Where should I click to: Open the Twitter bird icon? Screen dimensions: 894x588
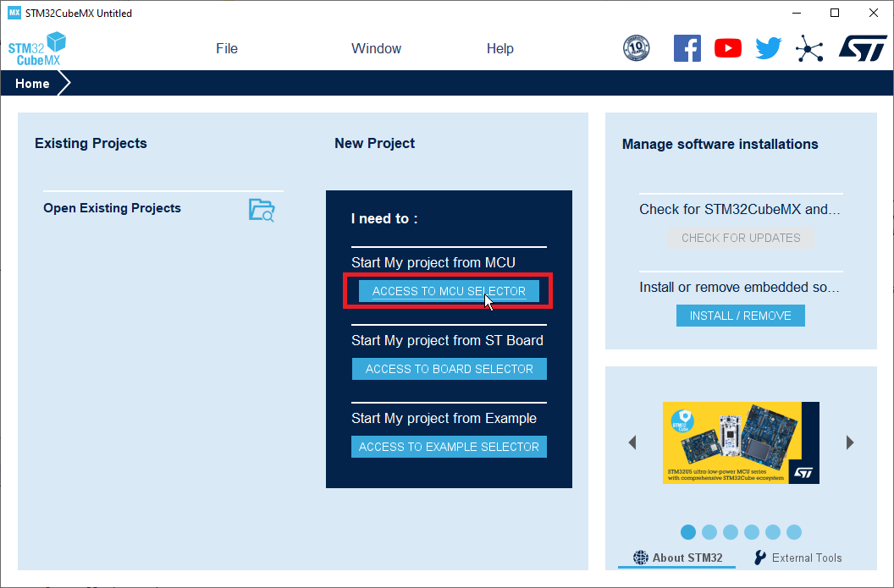769,48
